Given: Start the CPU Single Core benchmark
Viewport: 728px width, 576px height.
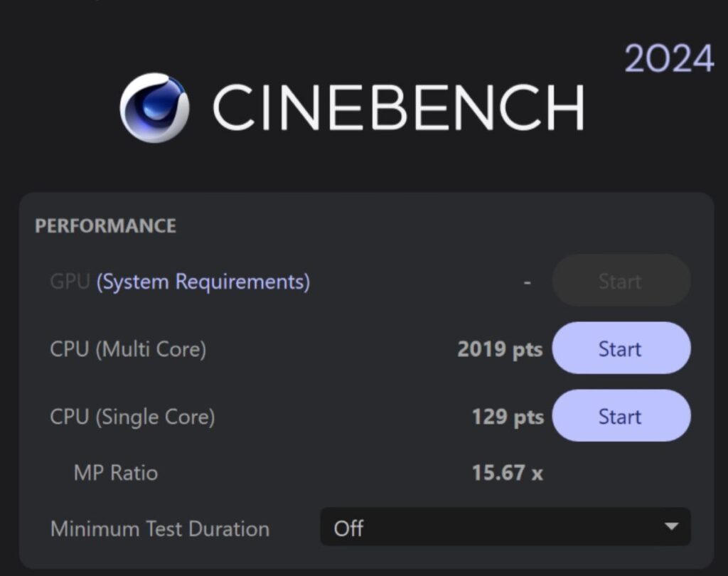Looking at the screenshot, I should tap(621, 416).
